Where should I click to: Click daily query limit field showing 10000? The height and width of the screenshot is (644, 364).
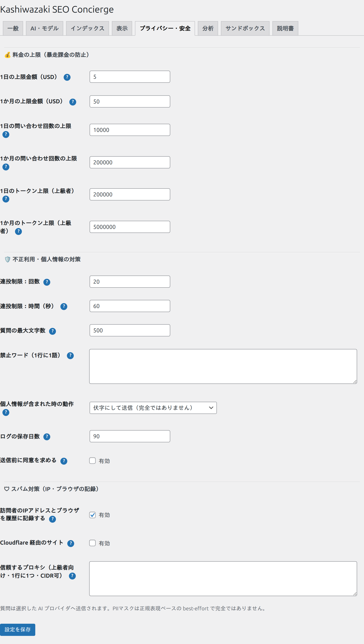point(130,130)
